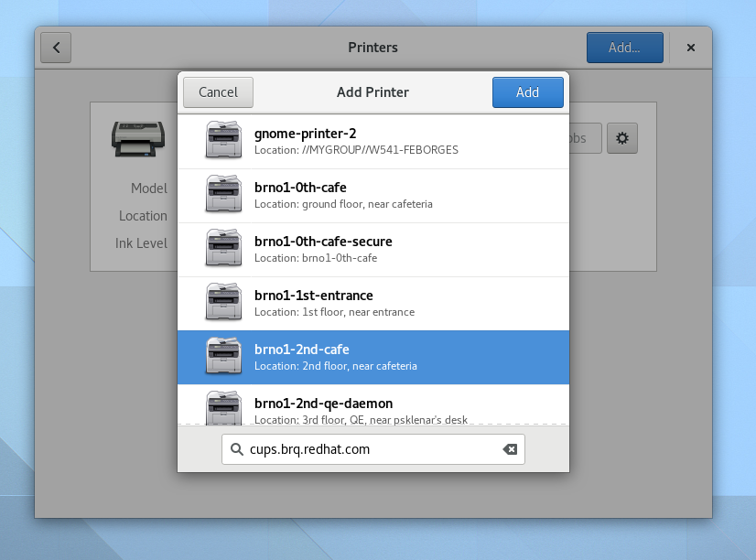Click the Add... button in Printers header
Screen dimensions: 756x560
tap(625, 48)
